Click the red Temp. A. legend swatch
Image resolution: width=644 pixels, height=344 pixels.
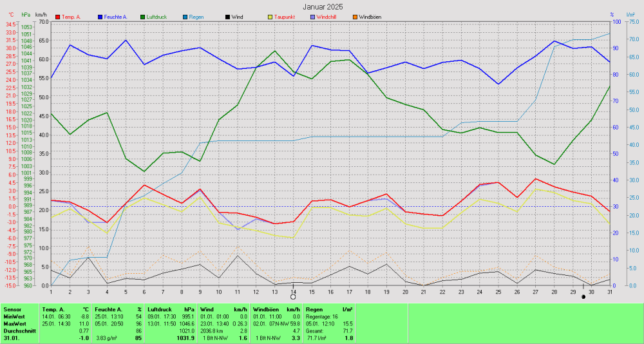click(x=58, y=16)
